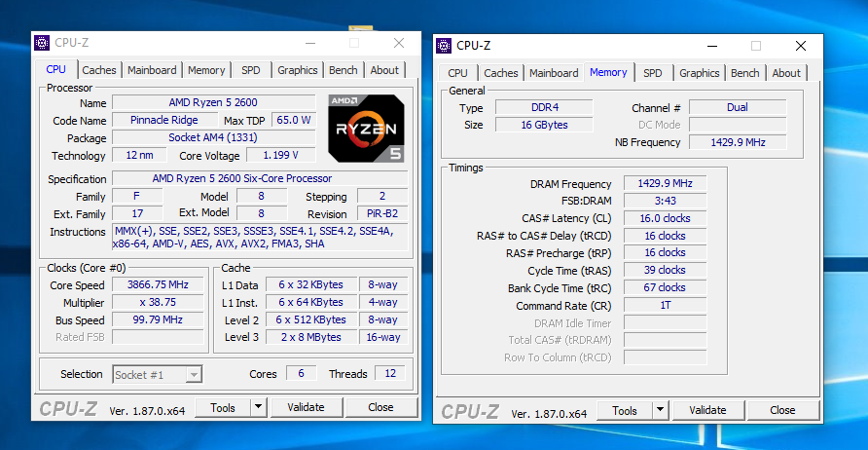The width and height of the screenshot is (868, 450).
Task: Minimize the left CPU-Z window
Action: coord(310,43)
